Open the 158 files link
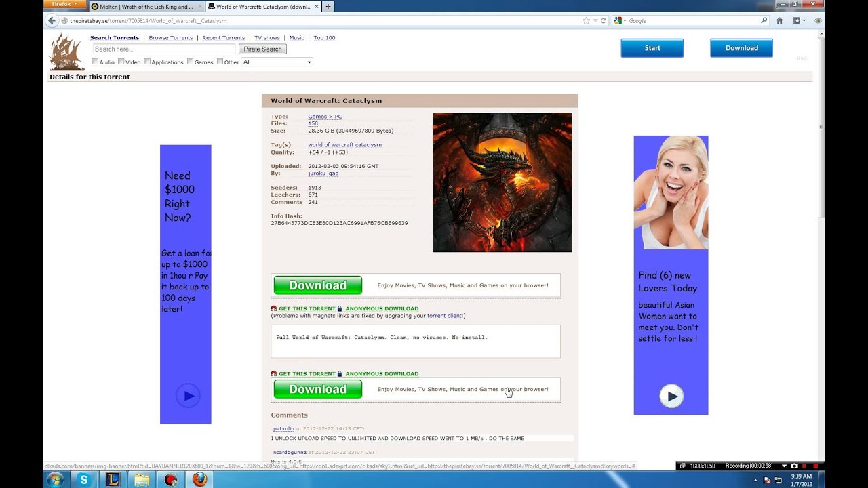Image resolution: width=868 pixels, height=488 pixels. (x=313, y=123)
